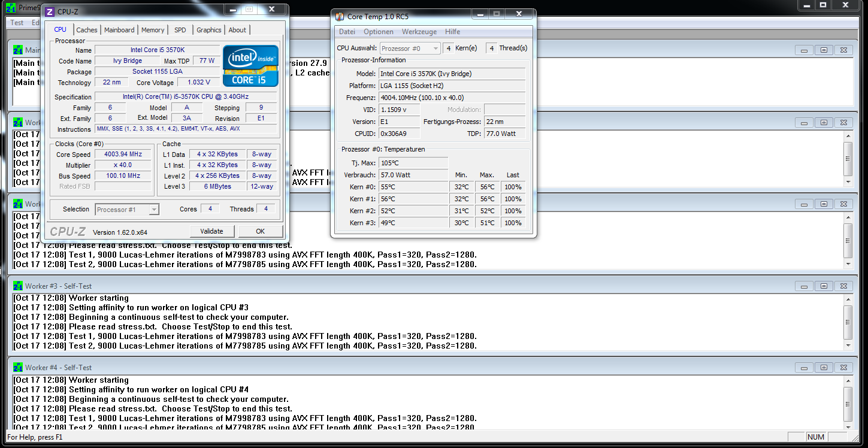The height and width of the screenshot is (448, 868).
Task: Open the Optionen menu in Core Temp
Action: pyautogui.click(x=379, y=32)
